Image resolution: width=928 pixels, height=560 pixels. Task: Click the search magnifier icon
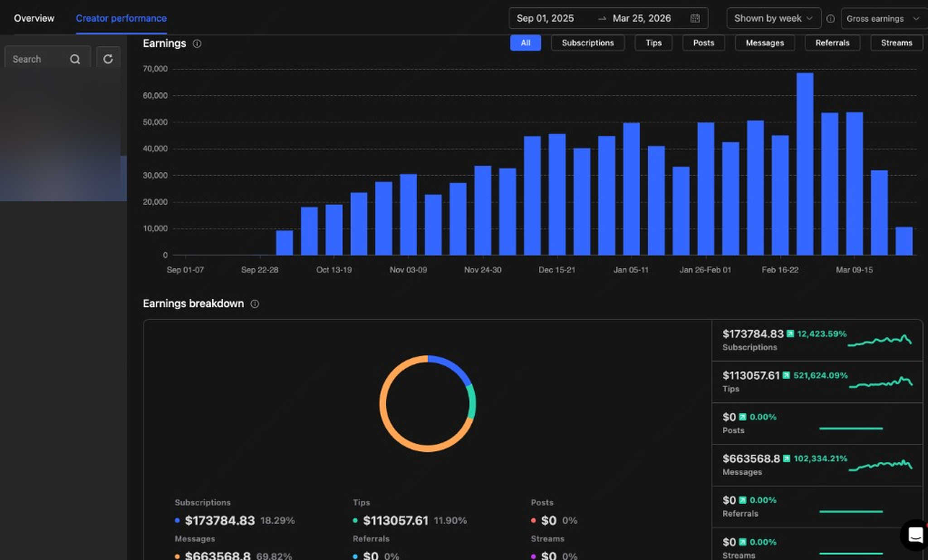tap(75, 59)
